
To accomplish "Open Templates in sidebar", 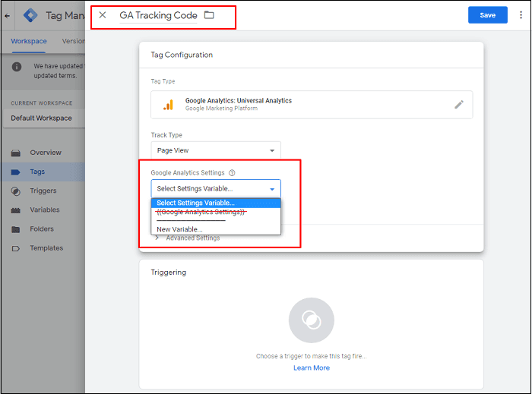I will (x=46, y=248).
